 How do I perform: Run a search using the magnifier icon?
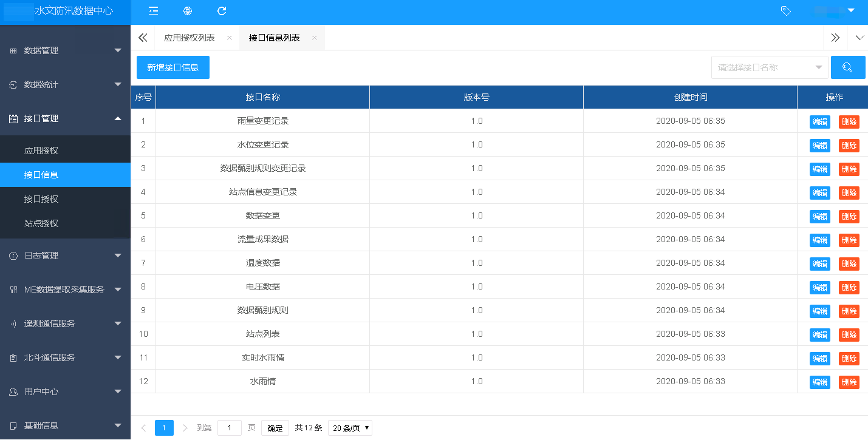click(x=847, y=67)
